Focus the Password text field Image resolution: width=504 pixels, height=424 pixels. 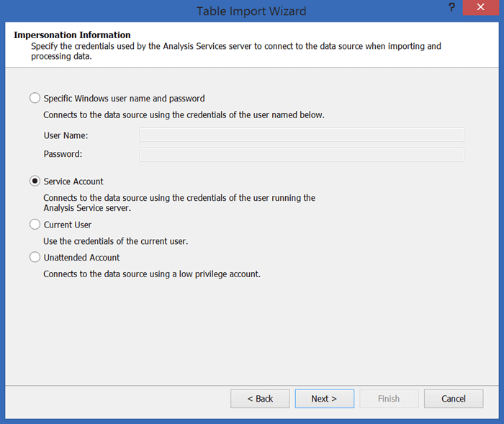tap(302, 154)
